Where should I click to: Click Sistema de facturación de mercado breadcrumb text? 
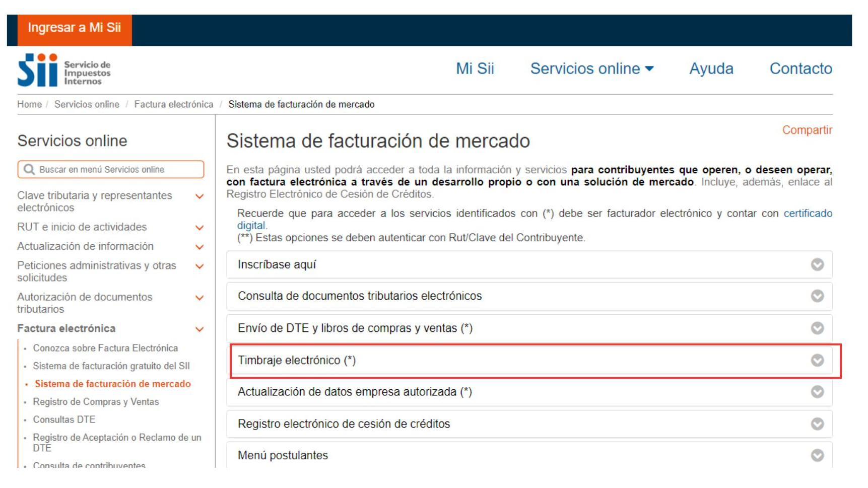(301, 104)
